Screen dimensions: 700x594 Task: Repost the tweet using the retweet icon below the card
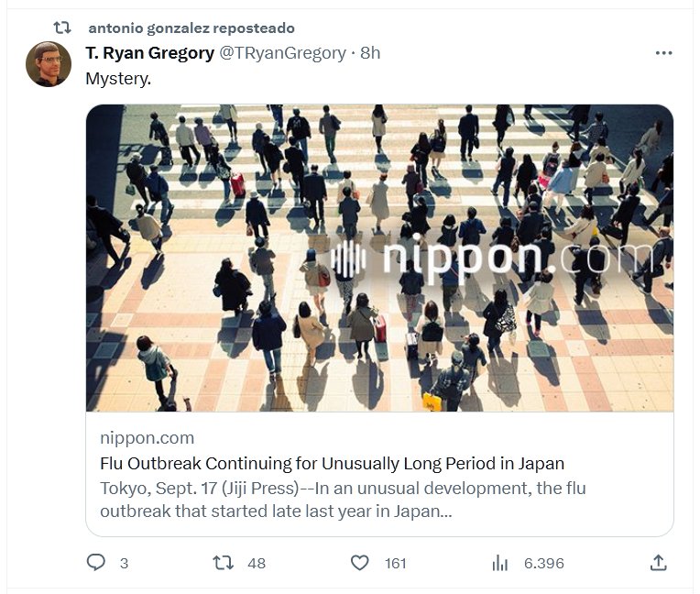pos(223,562)
